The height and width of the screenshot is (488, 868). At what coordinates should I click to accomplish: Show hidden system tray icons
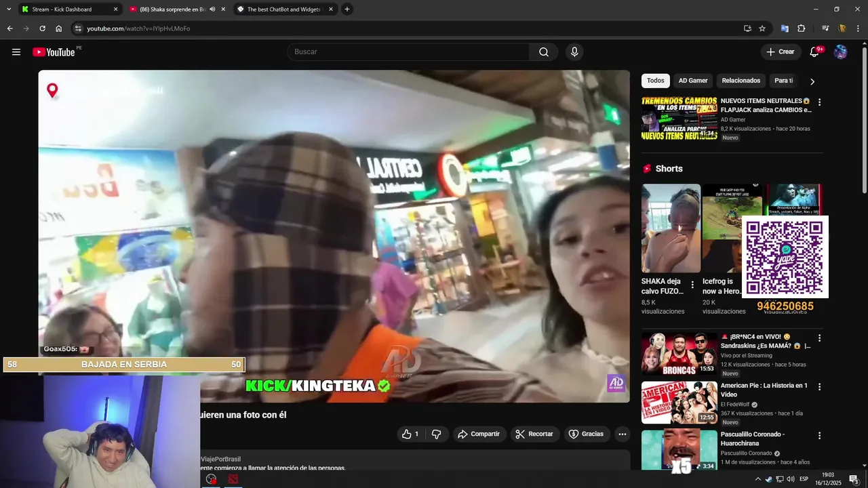pos(758,479)
